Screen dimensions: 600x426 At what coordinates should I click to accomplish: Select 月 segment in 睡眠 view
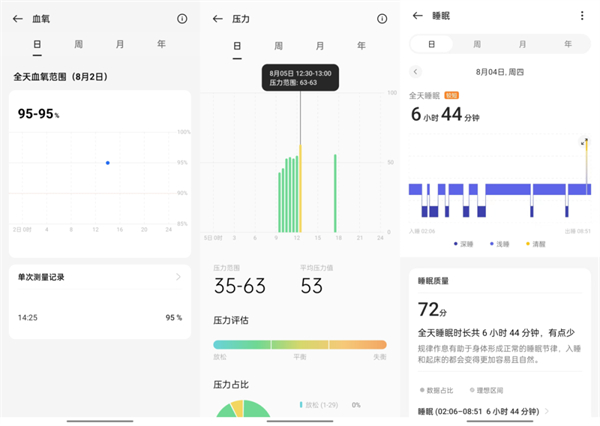523,44
